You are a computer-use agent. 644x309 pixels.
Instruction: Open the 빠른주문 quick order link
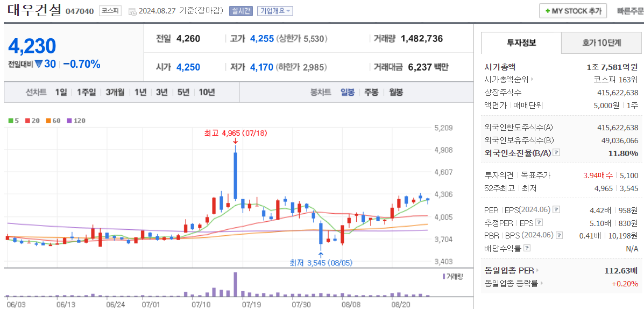pyautogui.click(x=630, y=11)
